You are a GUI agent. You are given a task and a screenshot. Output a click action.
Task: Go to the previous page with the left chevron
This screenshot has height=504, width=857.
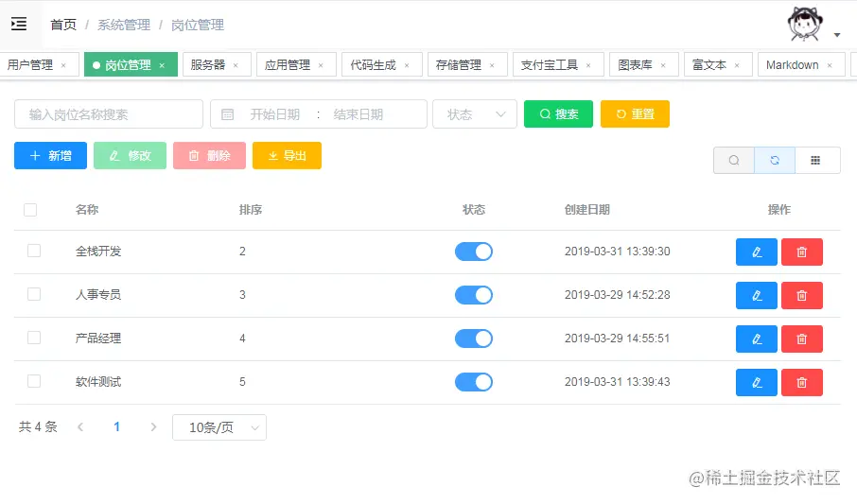80,426
